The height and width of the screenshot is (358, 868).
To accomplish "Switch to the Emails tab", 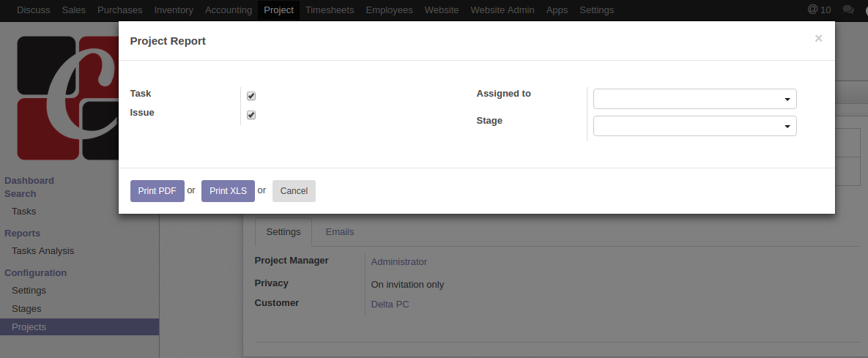I will [340, 232].
